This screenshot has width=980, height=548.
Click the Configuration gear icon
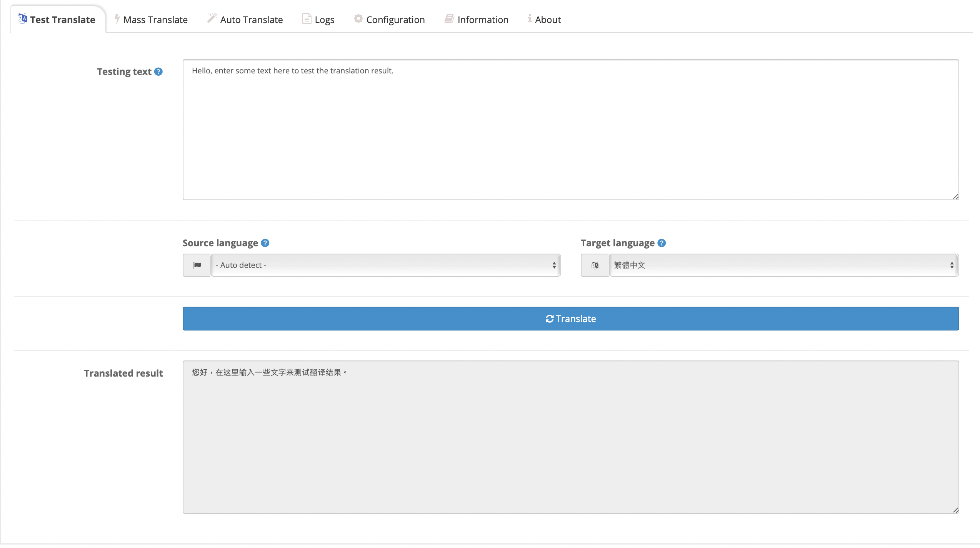358,18
